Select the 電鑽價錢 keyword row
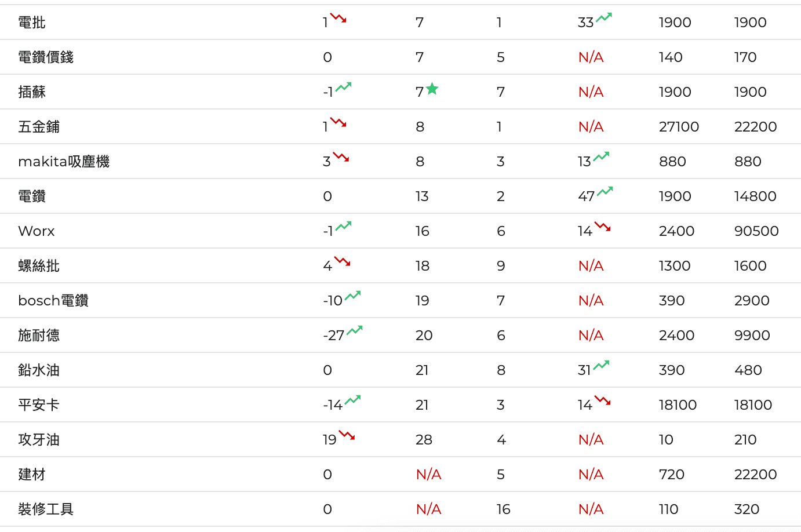This screenshot has height=532, width=801. click(46, 57)
